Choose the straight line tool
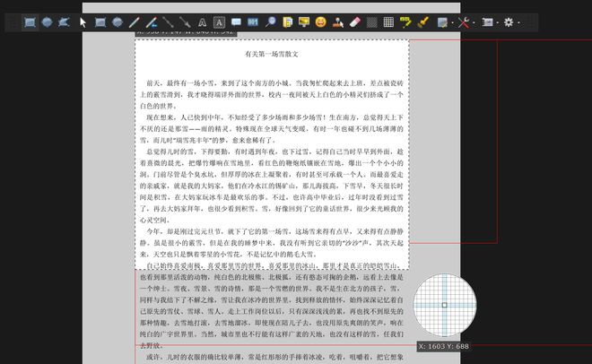The width and height of the screenshot is (592, 364). (x=168, y=22)
